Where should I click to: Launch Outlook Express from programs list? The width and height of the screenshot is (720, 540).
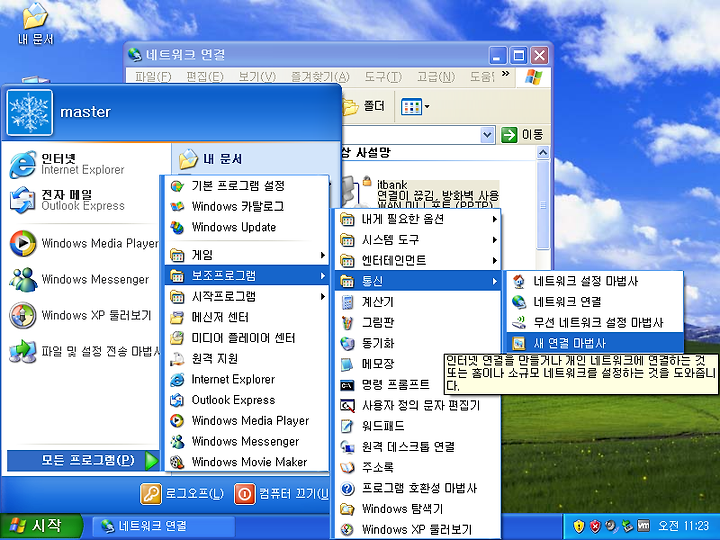tap(247, 399)
